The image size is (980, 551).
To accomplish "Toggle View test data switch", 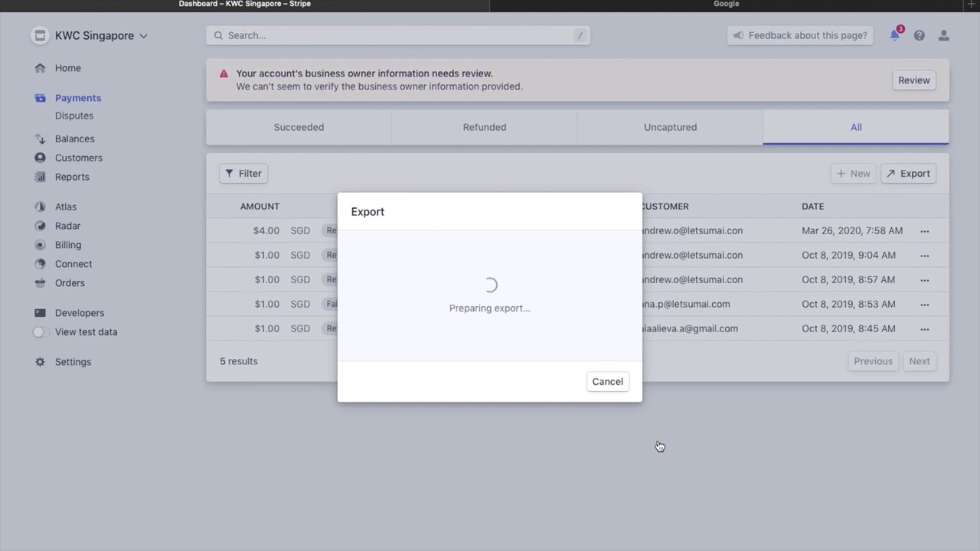I will [x=40, y=332].
